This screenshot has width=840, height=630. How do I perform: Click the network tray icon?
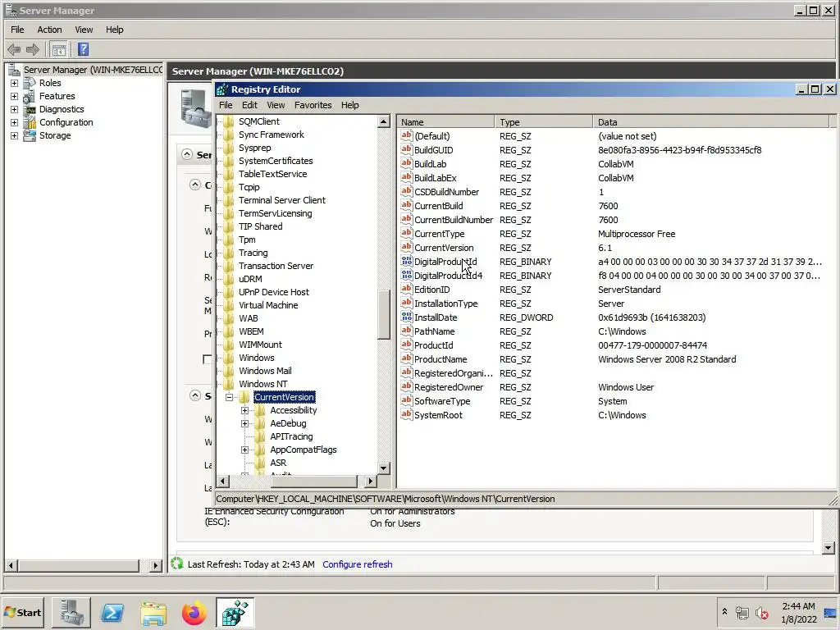point(742,613)
